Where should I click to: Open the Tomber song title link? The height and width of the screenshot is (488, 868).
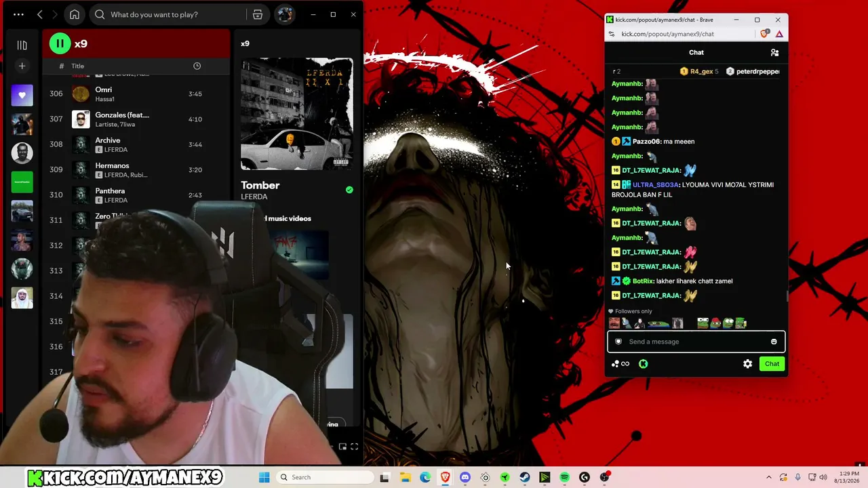[x=260, y=185]
